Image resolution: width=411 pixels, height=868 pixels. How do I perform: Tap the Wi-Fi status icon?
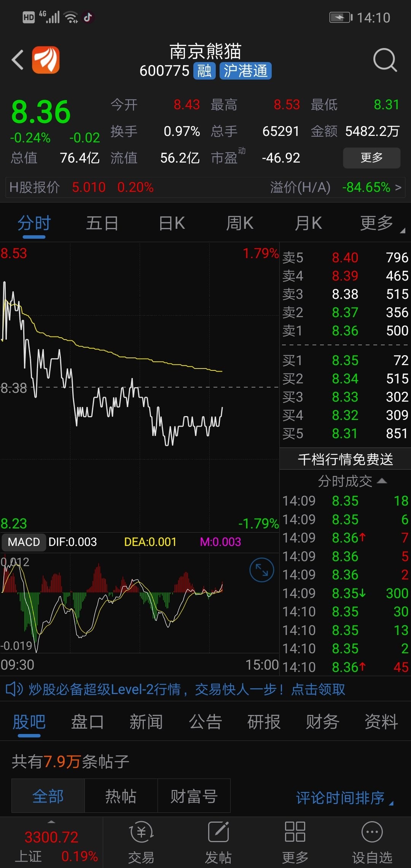point(71,17)
